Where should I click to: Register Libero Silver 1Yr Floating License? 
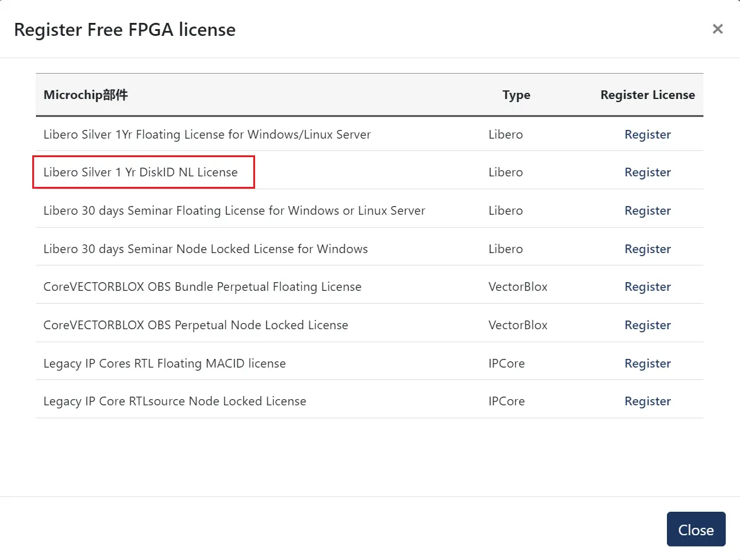point(647,134)
